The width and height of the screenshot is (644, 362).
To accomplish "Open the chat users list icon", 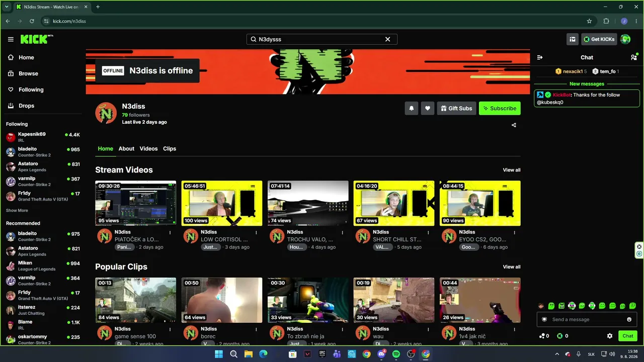I will [x=634, y=57].
